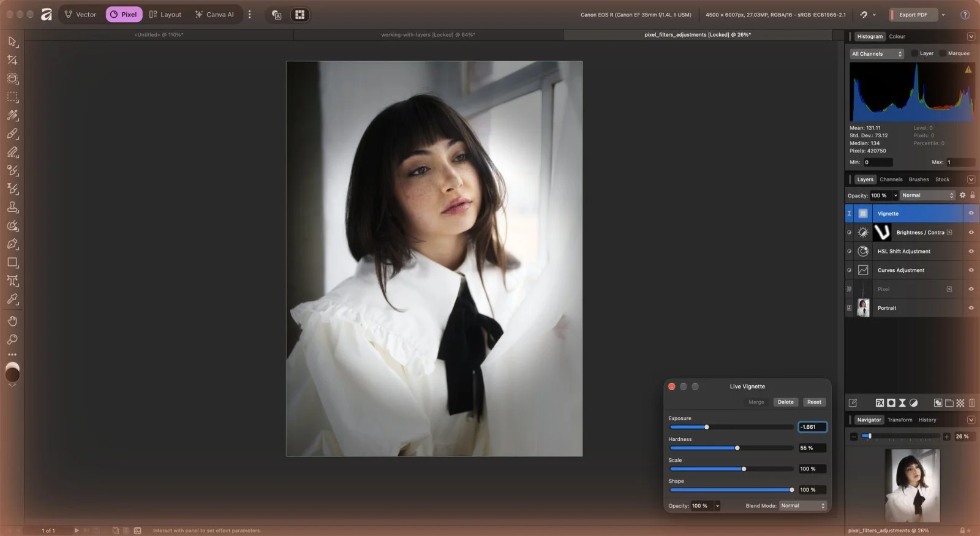Open the layer blend mode Normal dropdown
Screen dimensions: 980x536
pyautogui.click(x=927, y=195)
